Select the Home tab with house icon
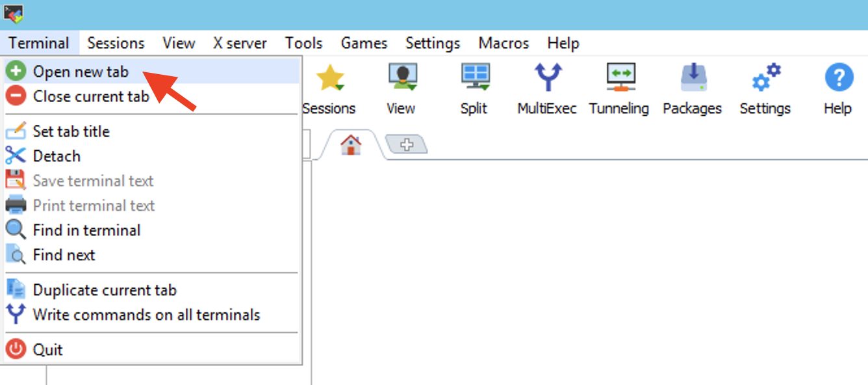The image size is (868, 385). click(x=351, y=145)
